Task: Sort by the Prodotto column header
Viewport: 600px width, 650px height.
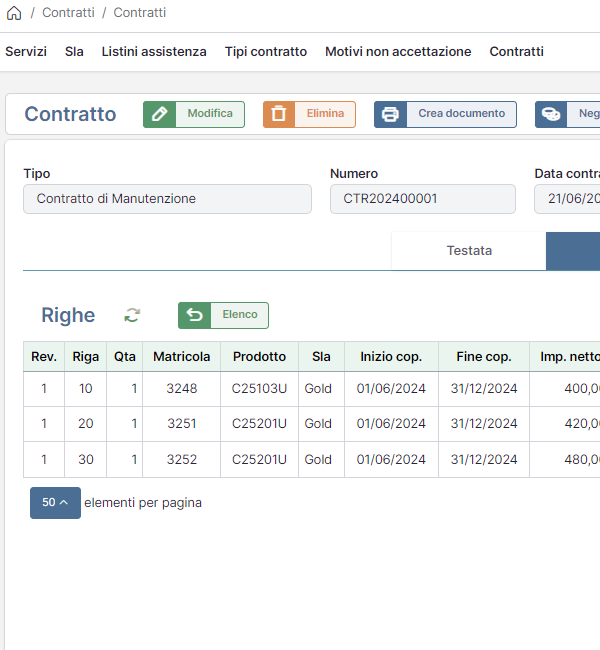Action: [x=259, y=357]
